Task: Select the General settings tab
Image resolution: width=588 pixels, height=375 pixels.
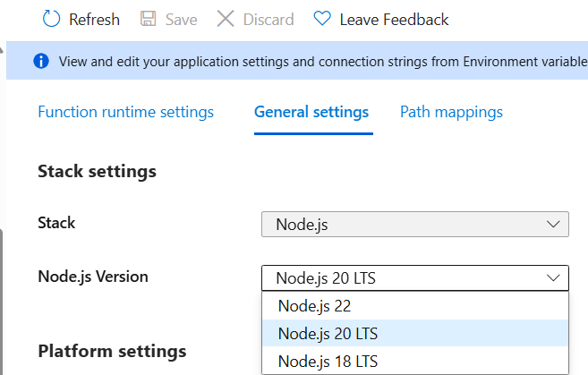Action: click(311, 112)
